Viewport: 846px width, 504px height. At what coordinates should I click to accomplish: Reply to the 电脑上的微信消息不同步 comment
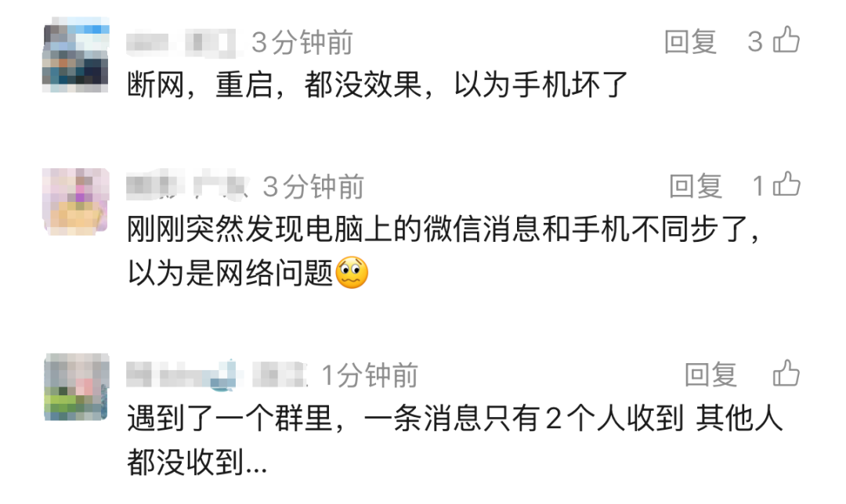click(696, 186)
